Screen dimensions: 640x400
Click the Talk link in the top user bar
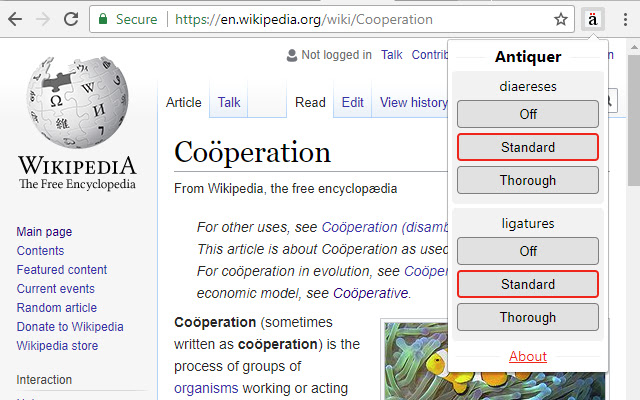point(392,55)
